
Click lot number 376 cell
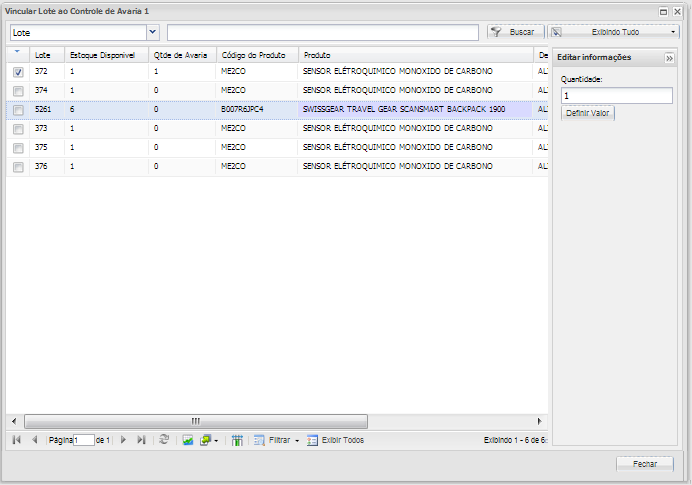tap(47, 166)
